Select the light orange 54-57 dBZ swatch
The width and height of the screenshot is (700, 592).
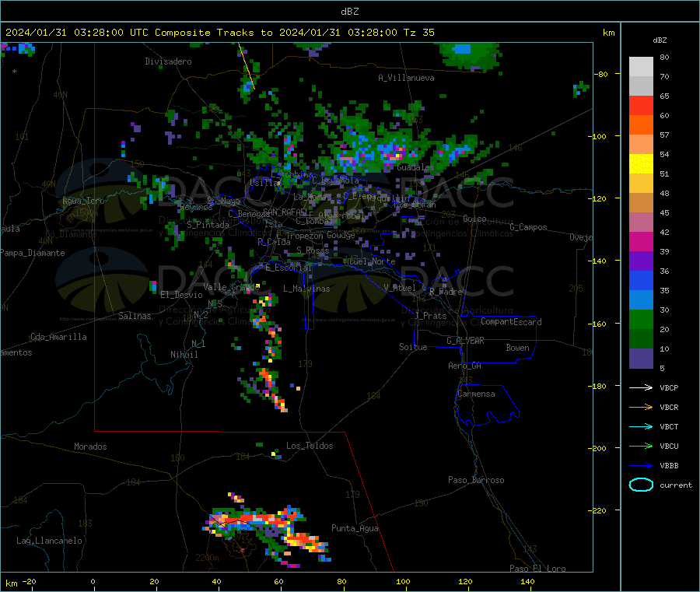641,145
